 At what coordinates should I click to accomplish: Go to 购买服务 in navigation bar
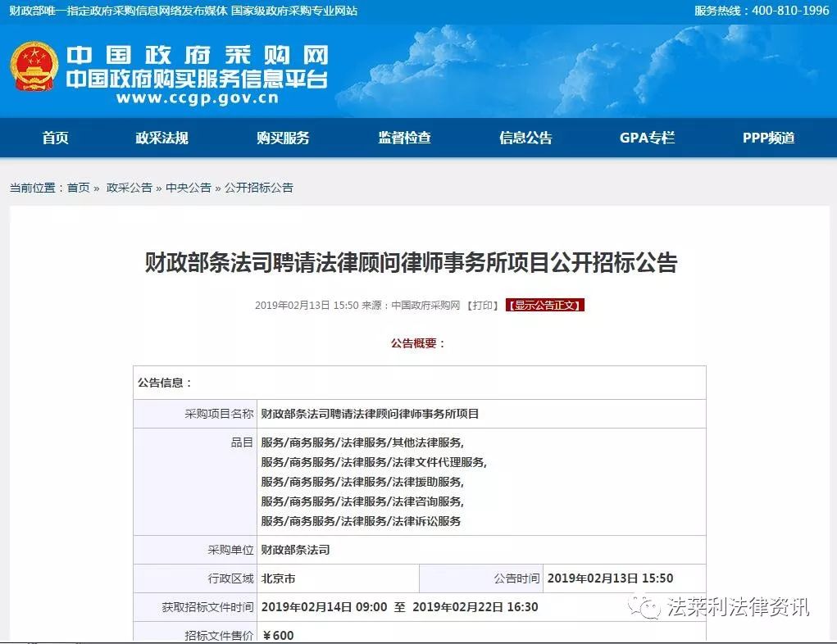[x=283, y=138]
